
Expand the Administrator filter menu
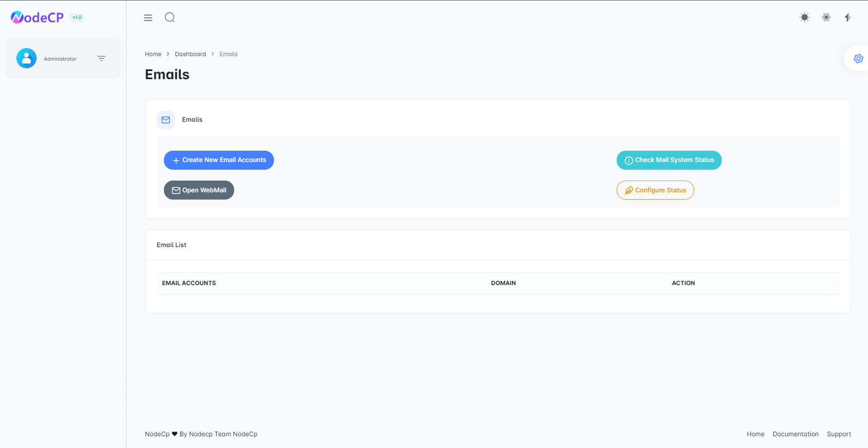pyautogui.click(x=101, y=58)
